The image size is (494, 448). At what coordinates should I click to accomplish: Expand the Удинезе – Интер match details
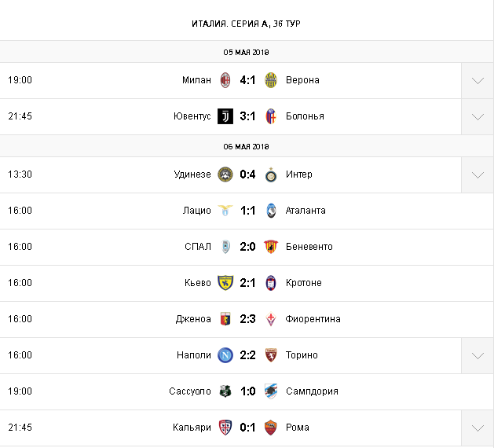tap(478, 174)
